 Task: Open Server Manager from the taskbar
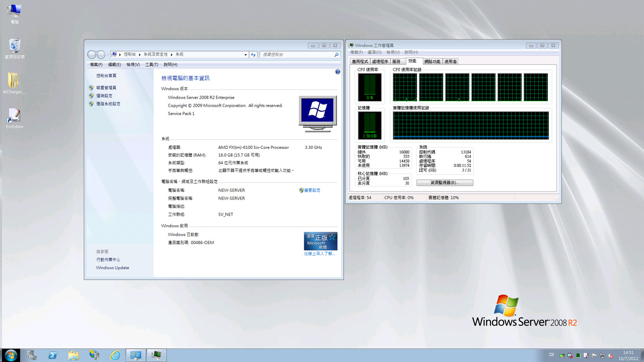tap(32, 355)
